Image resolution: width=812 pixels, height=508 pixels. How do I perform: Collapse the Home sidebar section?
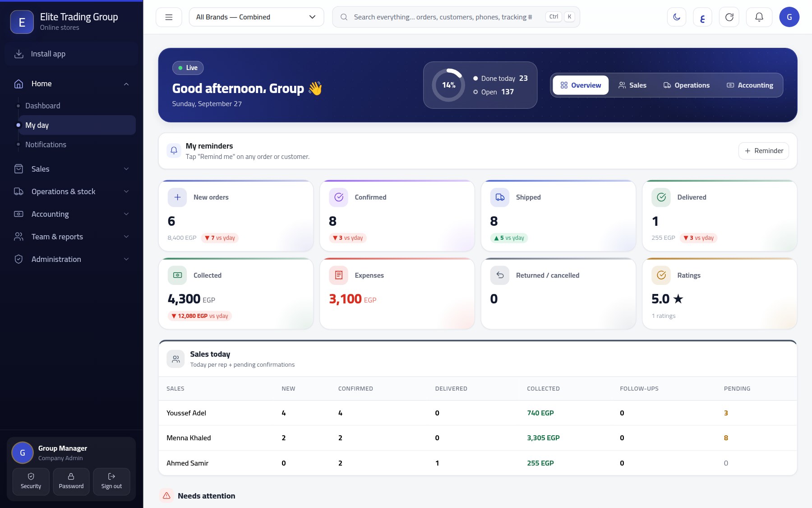click(x=72, y=84)
